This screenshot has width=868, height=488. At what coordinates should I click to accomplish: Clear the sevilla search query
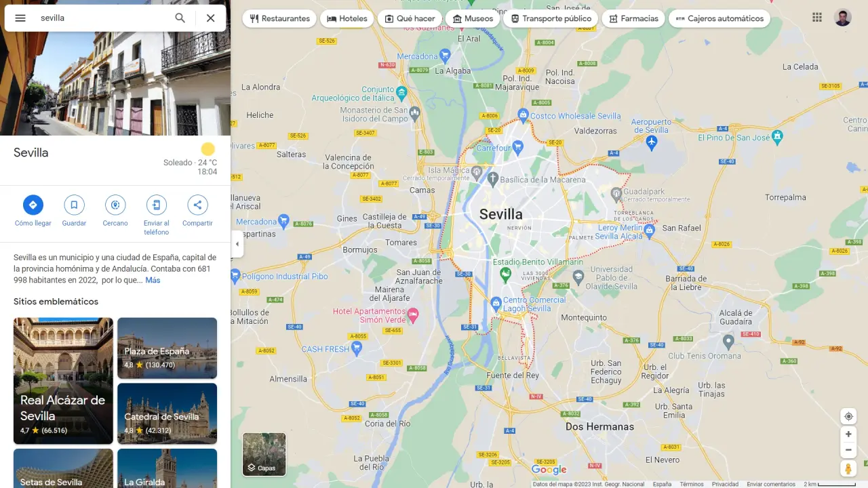click(x=210, y=18)
